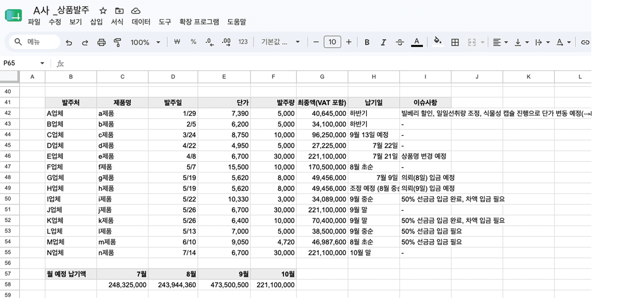The image size is (644, 298).
Task: Select the cell containing 473,500,500
Action: (224, 285)
